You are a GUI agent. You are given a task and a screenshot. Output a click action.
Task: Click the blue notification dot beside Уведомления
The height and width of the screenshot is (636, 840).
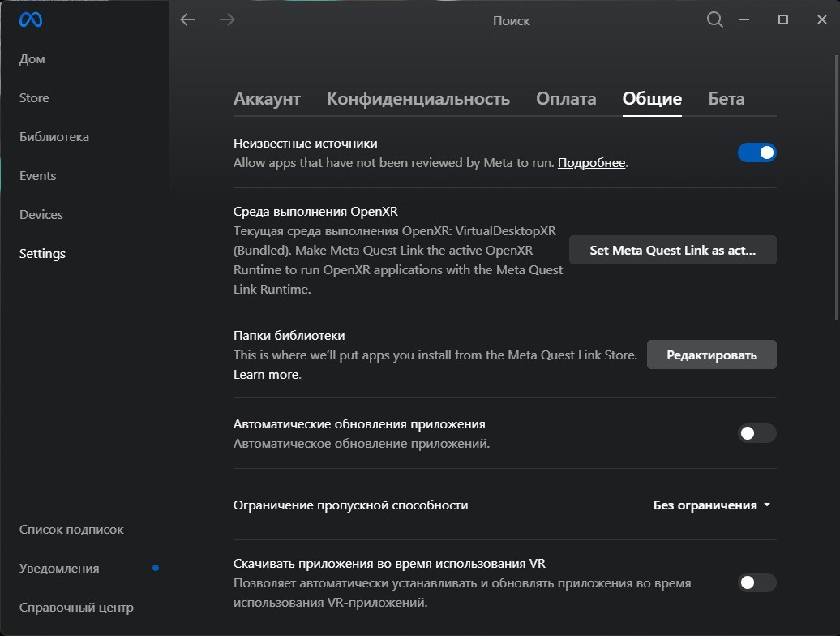156,568
